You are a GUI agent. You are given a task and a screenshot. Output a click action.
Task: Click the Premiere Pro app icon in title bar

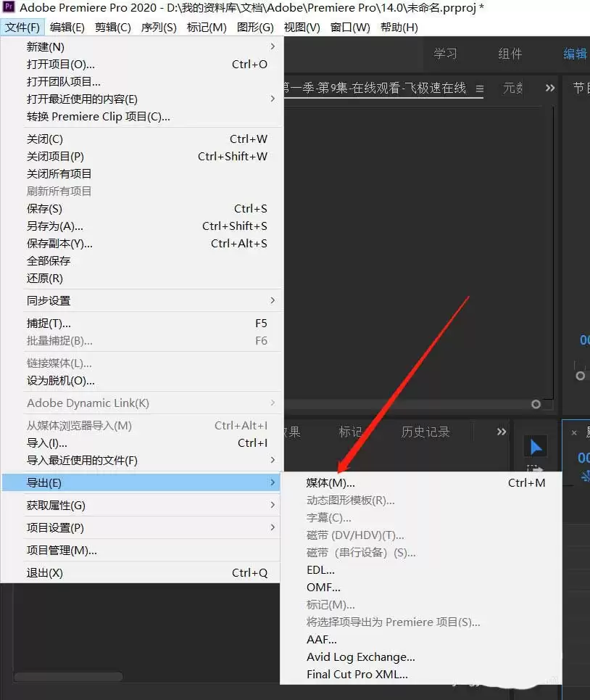[9, 7]
